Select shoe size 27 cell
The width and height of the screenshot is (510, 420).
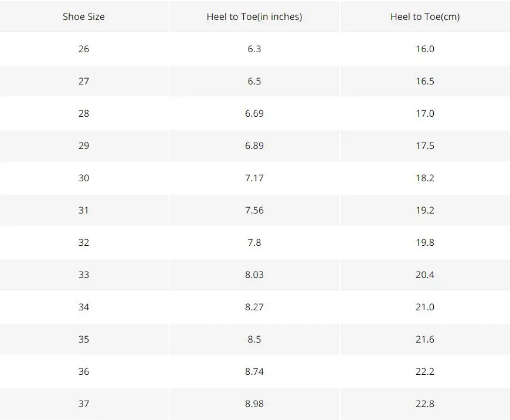coord(84,81)
